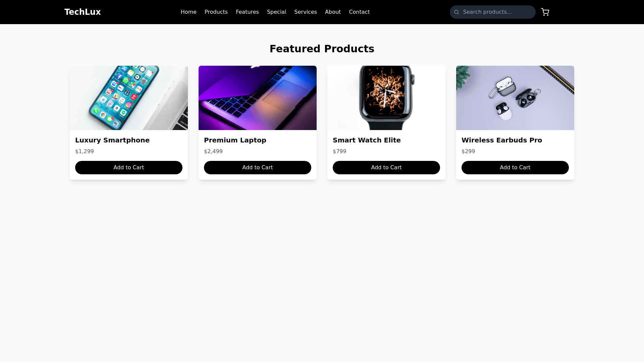The width and height of the screenshot is (644, 362).
Task: Select the Special nav item
Action: pyautogui.click(x=276, y=12)
